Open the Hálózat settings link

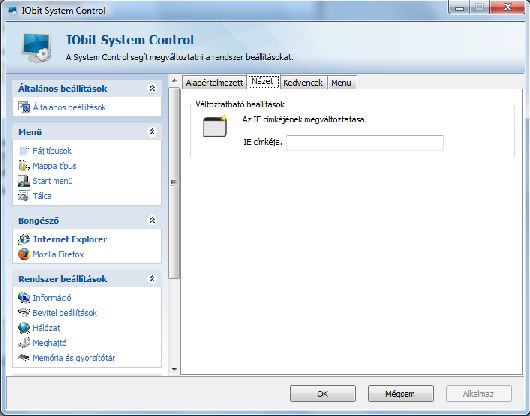pyautogui.click(x=46, y=328)
